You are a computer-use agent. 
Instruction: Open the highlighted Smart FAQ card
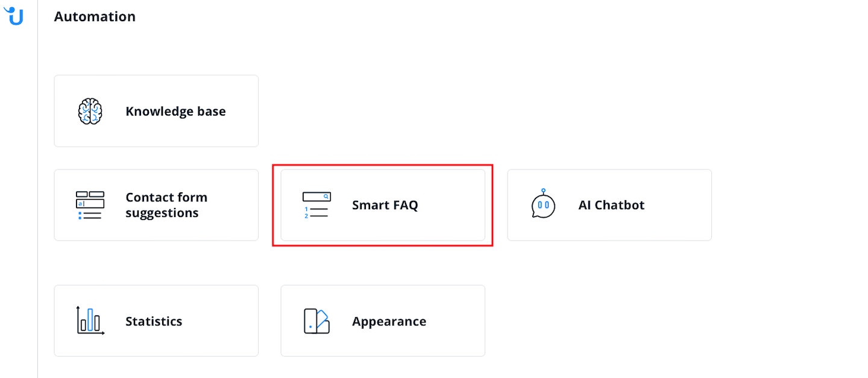383,205
